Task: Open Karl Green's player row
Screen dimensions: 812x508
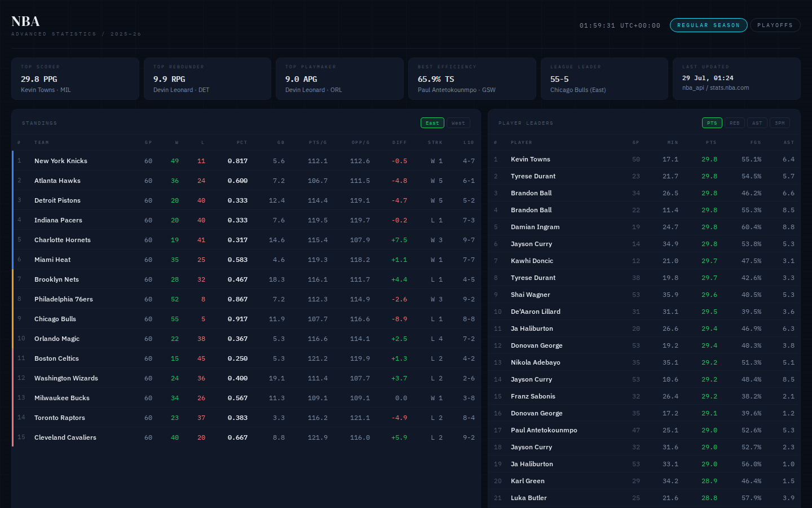Action: tap(644, 481)
